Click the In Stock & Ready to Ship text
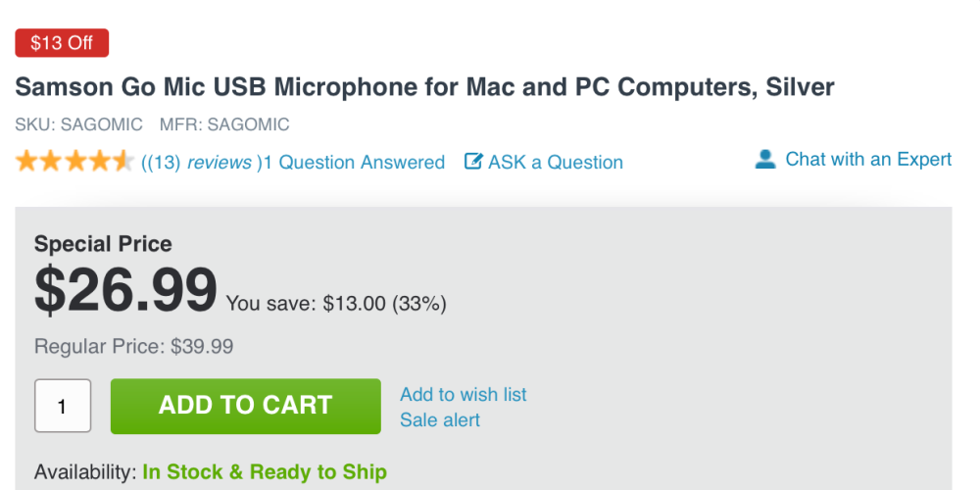 (265, 472)
